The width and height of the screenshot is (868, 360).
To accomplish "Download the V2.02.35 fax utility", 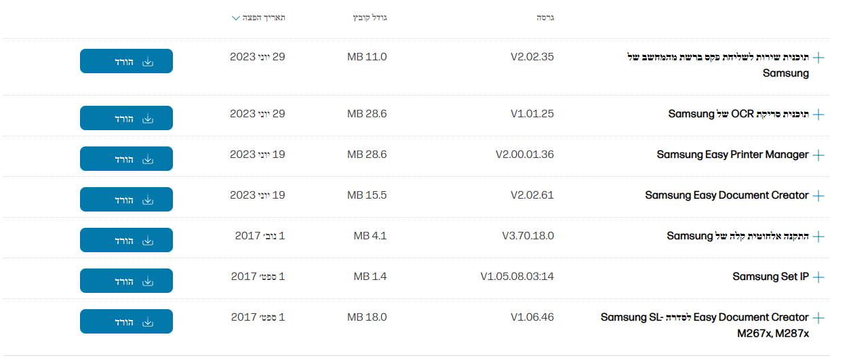I will 126,61.
